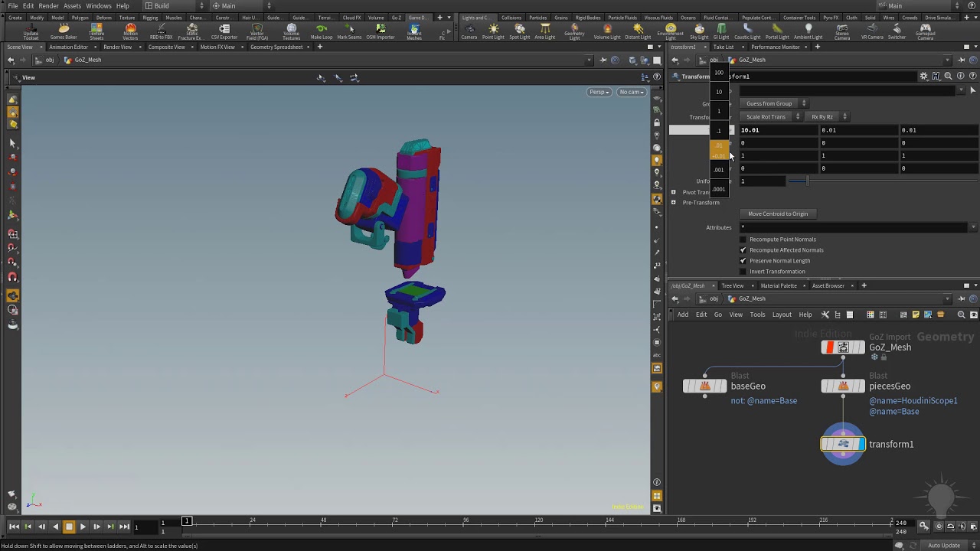Enable Recompute Point Normals checkbox
This screenshot has height=551, width=980.
pos(743,240)
